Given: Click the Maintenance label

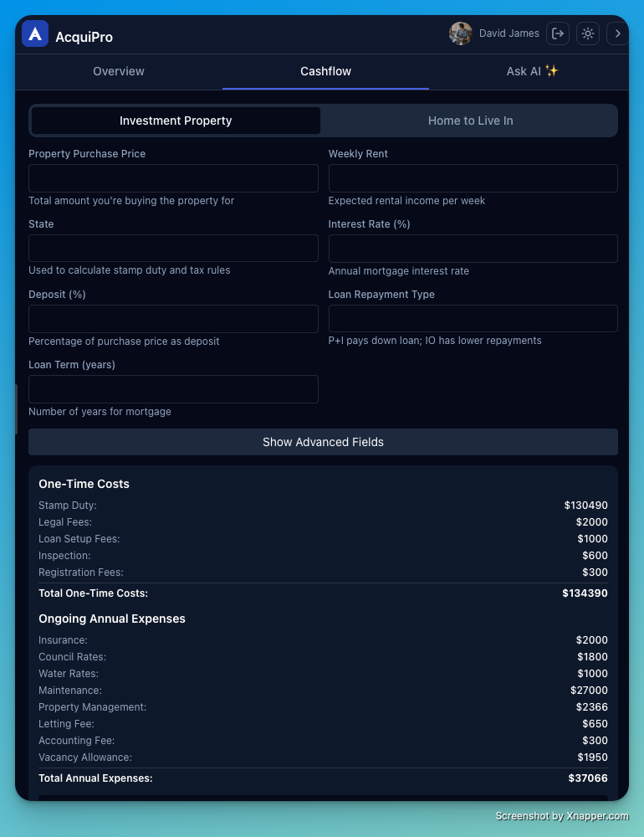Looking at the screenshot, I should 70,691.
